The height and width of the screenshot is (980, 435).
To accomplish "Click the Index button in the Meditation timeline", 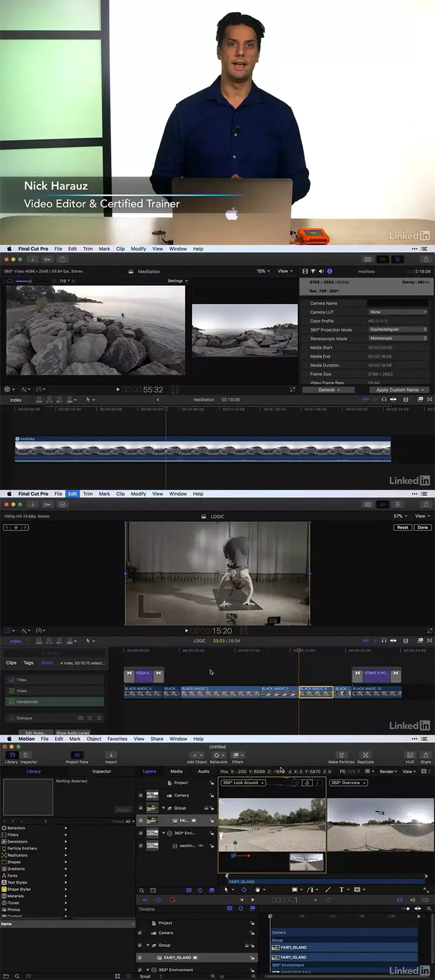I will [x=16, y=400].
